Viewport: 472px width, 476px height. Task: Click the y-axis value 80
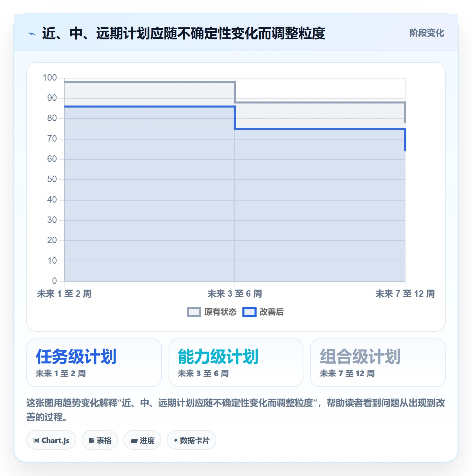[x=52, y=118]
